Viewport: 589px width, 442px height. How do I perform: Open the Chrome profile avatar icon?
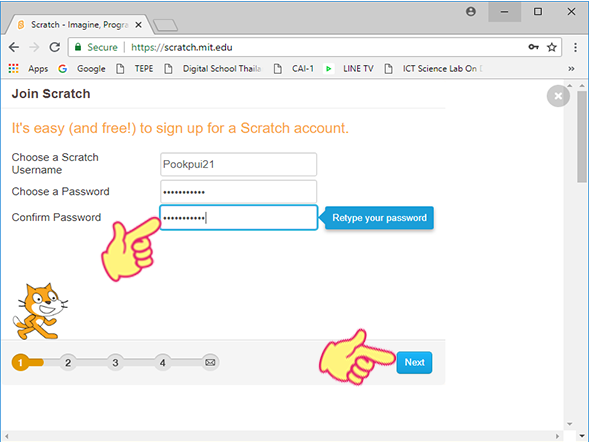coord(471,12)
